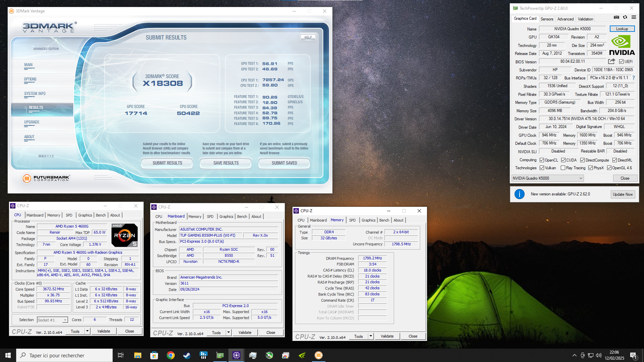Screen dimensions: 644x362
Task: Open GPU-Z Validation tab
Action: coord(585,19)
